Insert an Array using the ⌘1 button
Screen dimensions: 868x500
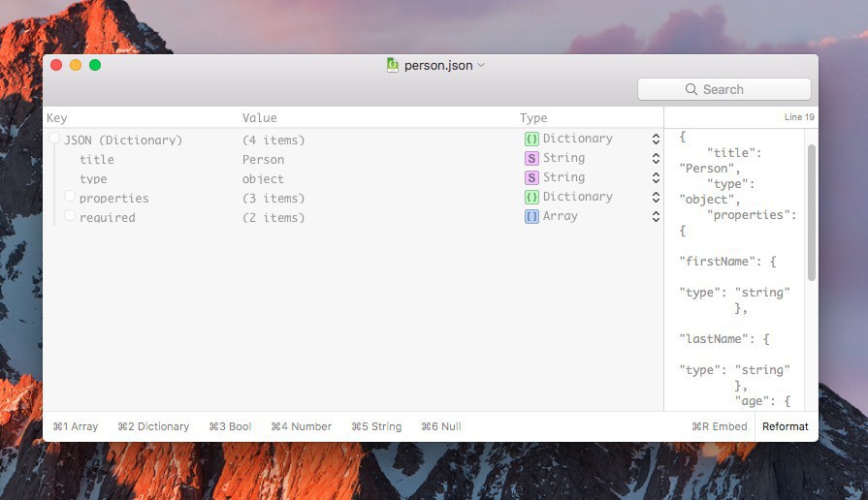(76, 426)
